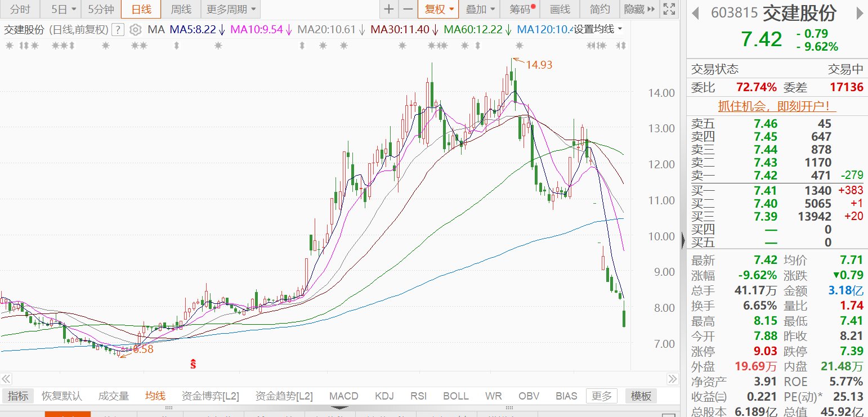Screen dimensions: 868x417
Task: Open 复权 dropdown menu
Action: [x=438, y=9]
